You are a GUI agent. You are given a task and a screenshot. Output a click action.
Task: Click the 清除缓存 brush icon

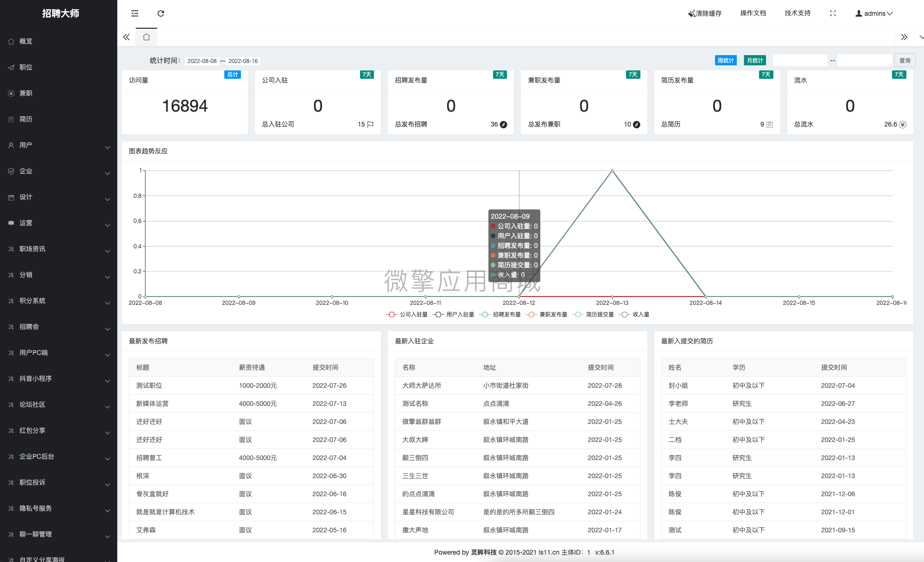tap(691, 13)
